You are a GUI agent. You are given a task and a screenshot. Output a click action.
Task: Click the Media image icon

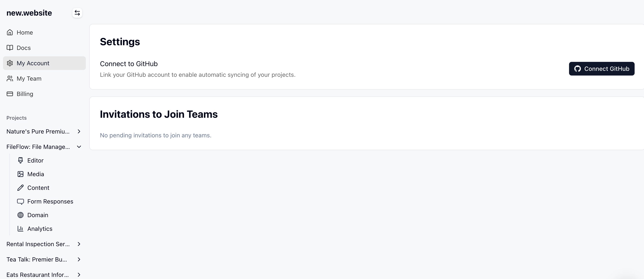coord(20,174)
